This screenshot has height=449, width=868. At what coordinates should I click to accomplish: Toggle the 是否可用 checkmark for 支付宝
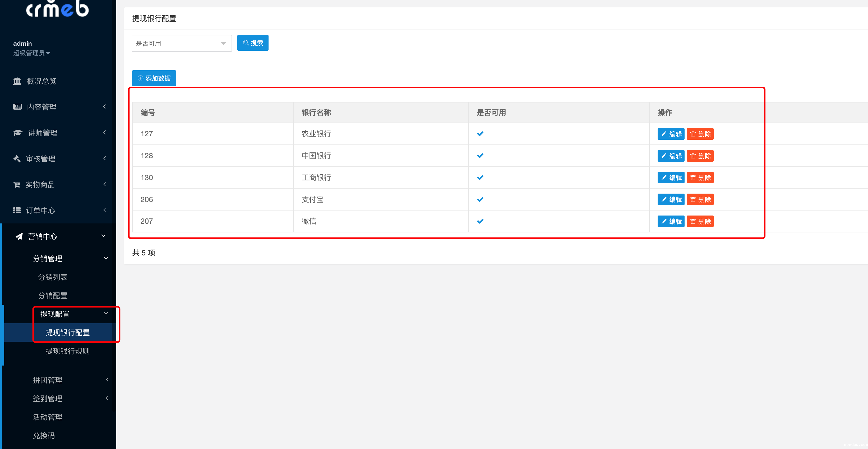pyautogui.click(x=480, y=199)
